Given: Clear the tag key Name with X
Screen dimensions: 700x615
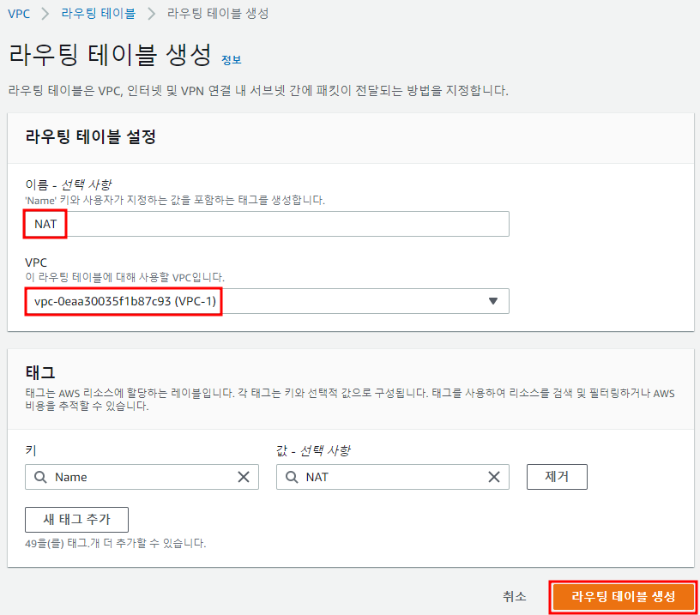Looking at the screenshot, I should (244, 477).
